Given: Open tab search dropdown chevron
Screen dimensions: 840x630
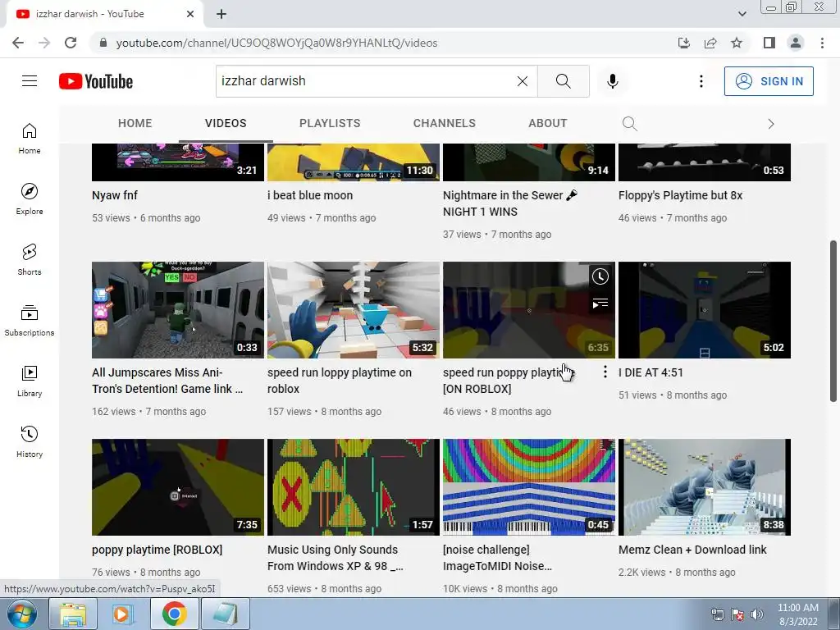Looking at the screenshot, I should click(742, 14).
